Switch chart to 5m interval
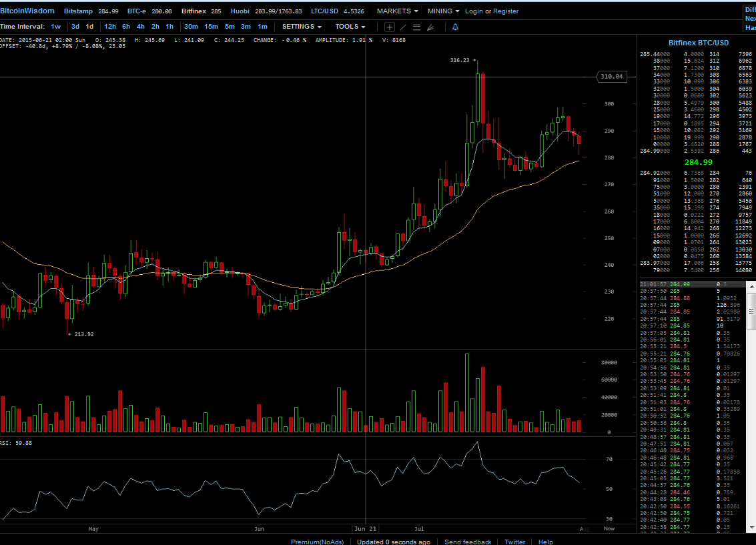 tap(230, 27)
